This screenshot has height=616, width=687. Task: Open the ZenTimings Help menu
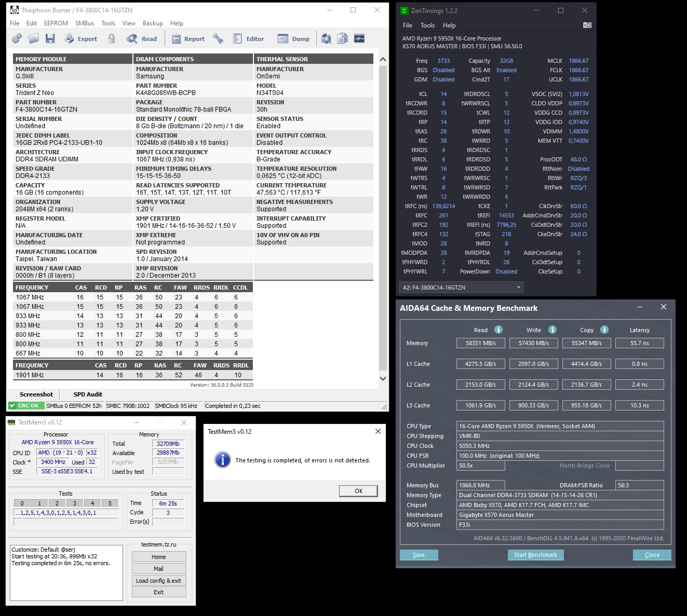coord(449,25)
